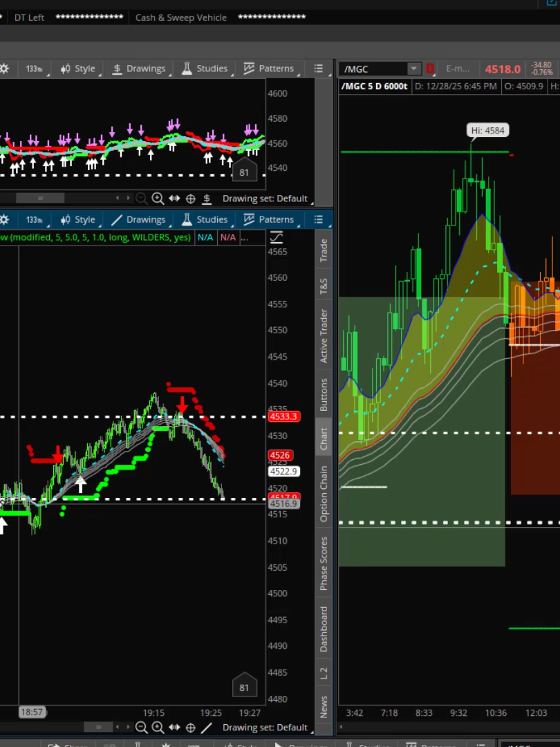Click the 4518.0 last price in header
The height and width of the screenshot is (747, 560).
click(503, 70)
